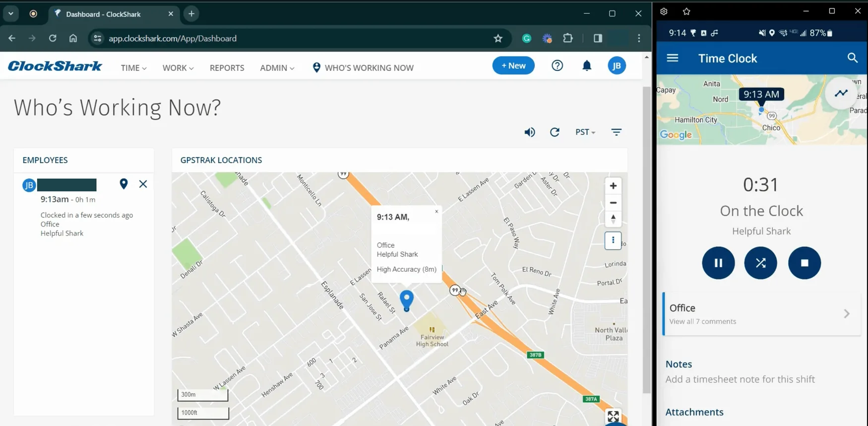
Task: Click the Helpful Shark task label on phone
Action: pyautogui.click(x=761, y=231)
